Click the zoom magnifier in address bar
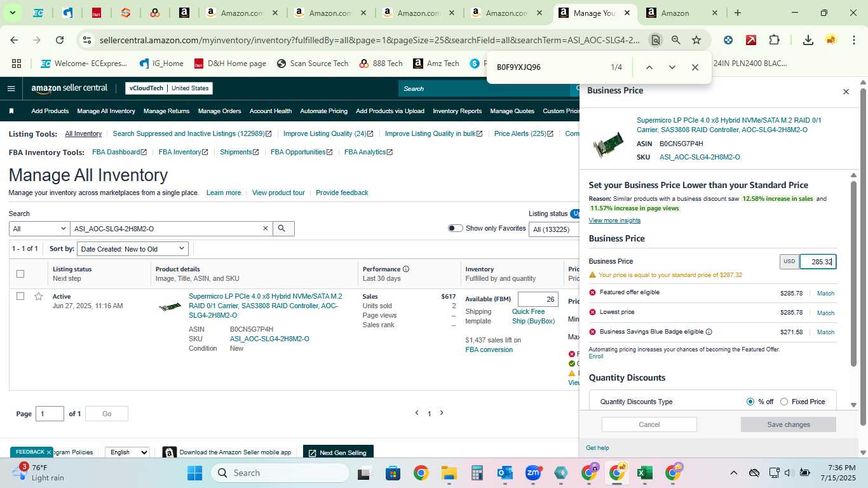The image size is (868, 488). pyautogui.click(x=675, y=40)
